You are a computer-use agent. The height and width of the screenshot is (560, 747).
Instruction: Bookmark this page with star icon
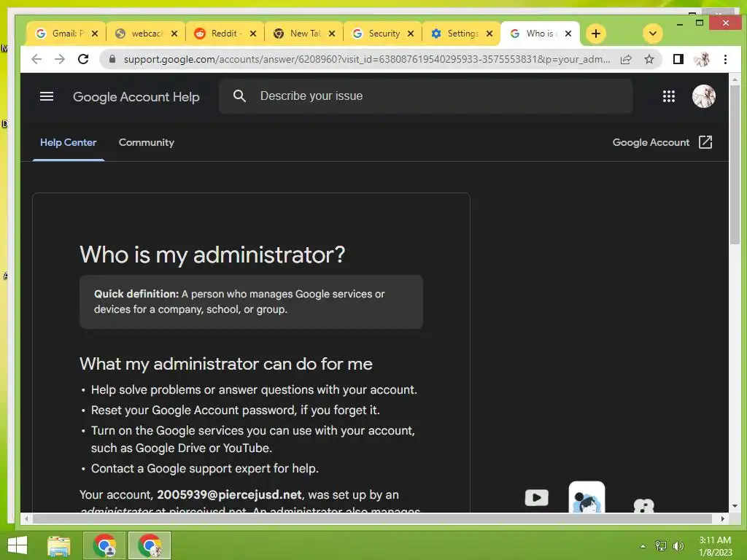pyautogui.click(x=649, y=59)
